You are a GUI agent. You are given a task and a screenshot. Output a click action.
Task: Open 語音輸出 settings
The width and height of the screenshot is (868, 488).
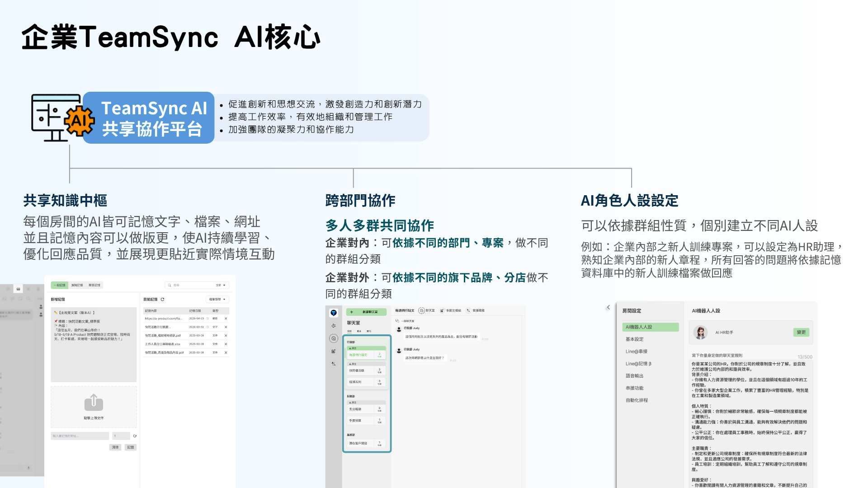click(x=635, y=375)
